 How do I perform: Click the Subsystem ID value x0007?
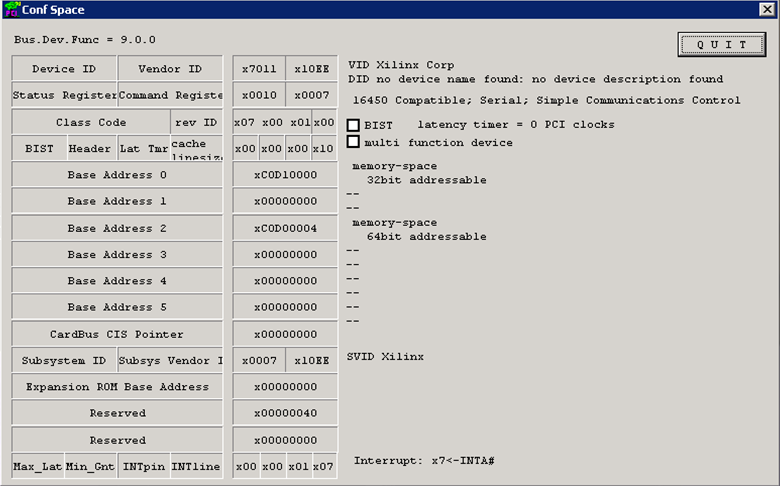coord(259,361)
